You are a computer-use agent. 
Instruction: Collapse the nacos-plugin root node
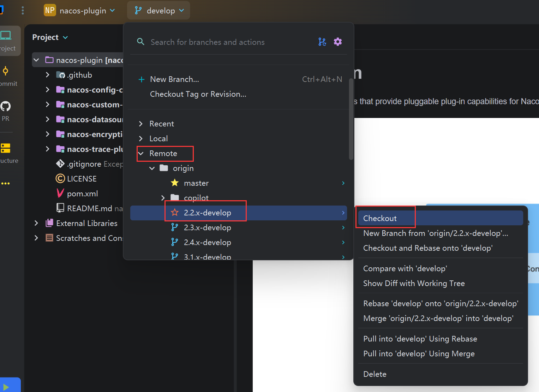36,60
